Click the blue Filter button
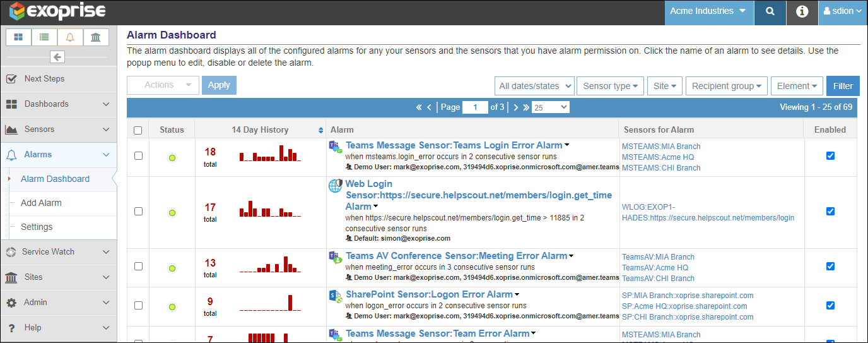Image resolution: width=868 pixels, height=343 pixels. tap(843, 86)
